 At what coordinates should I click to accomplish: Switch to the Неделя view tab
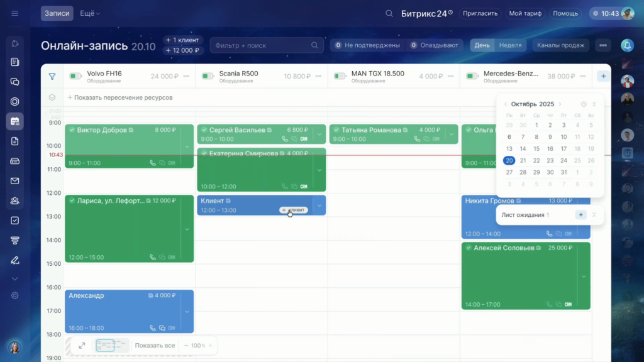point(509,45)
